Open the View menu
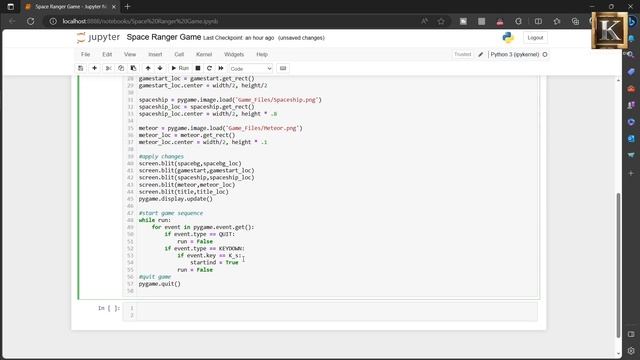 [130, 54]
